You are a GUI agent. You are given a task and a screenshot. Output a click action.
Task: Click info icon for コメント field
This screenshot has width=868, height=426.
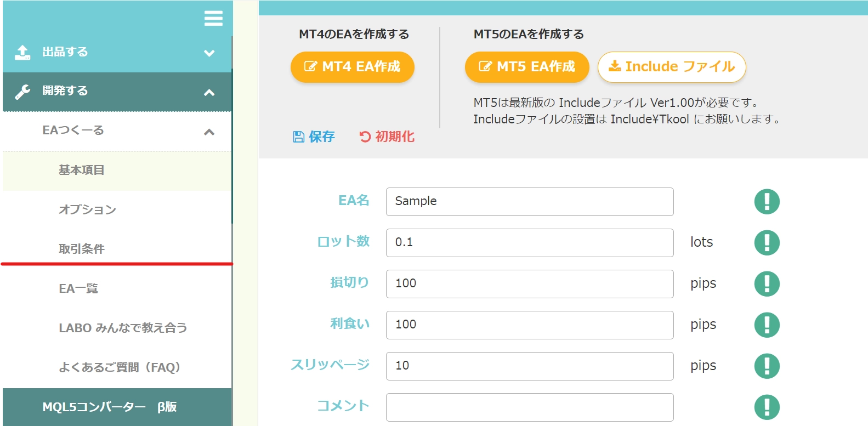(767, 407)
